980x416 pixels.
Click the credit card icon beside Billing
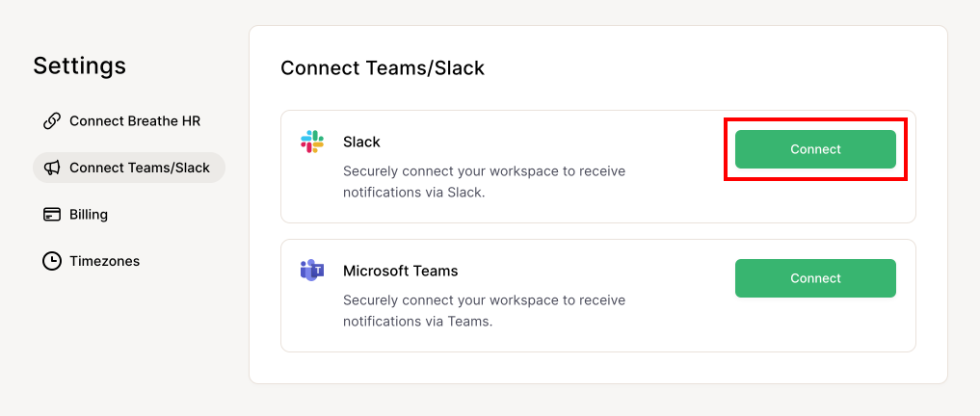click(52, 215)
